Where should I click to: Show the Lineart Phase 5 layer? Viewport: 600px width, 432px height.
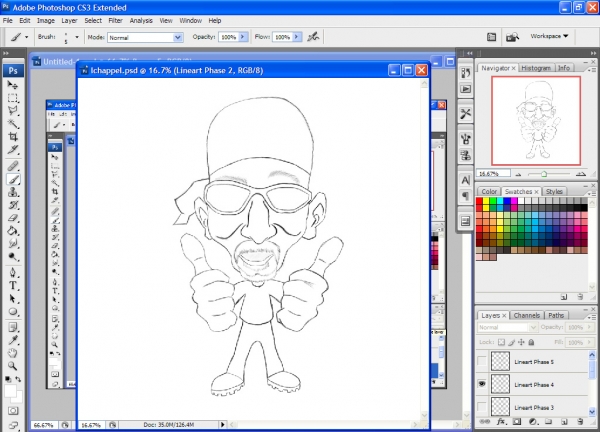click(x=482, y=362)
